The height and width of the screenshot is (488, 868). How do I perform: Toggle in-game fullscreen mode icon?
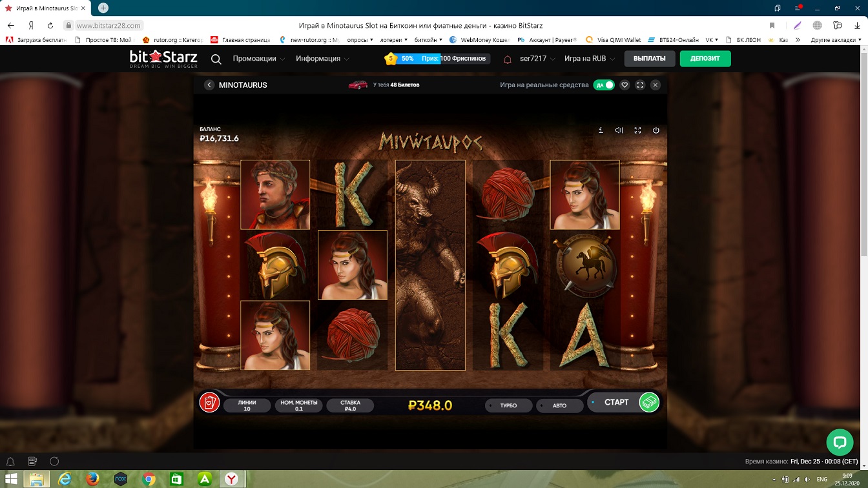pos(637,130)
